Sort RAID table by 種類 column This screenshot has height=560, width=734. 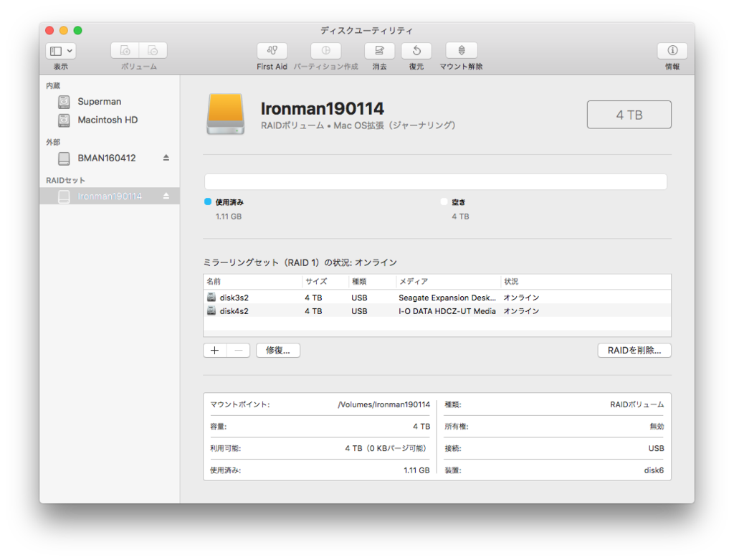[x=373, y=281]
